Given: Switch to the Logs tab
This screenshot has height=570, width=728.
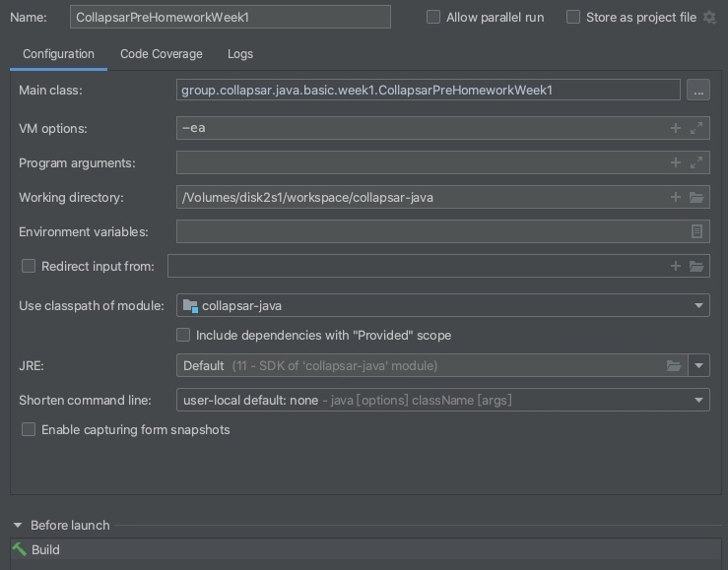Looking at the screenshot, I should coord(239,54).
